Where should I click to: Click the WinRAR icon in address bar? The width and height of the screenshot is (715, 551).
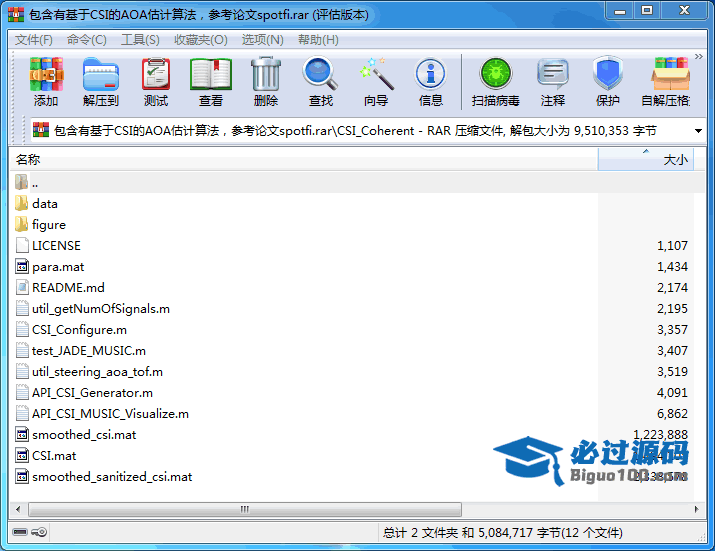coord(41,130)
